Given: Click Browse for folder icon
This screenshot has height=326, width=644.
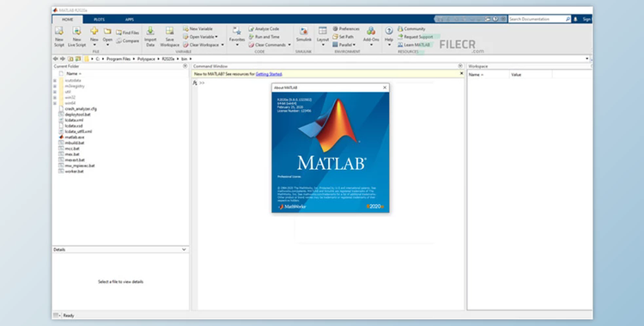Looking at the screenshot, I should pyautogui.click(x=77, y=58).
